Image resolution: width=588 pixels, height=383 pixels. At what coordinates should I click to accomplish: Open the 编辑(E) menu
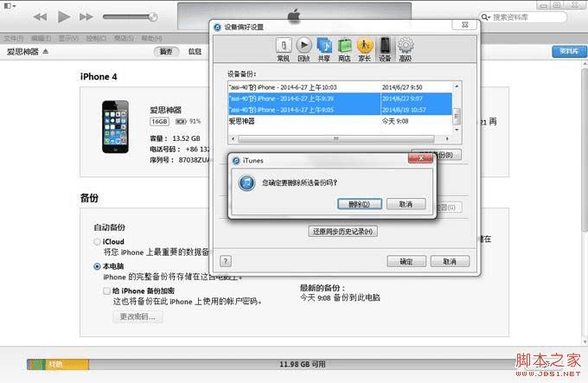[41, 38]
